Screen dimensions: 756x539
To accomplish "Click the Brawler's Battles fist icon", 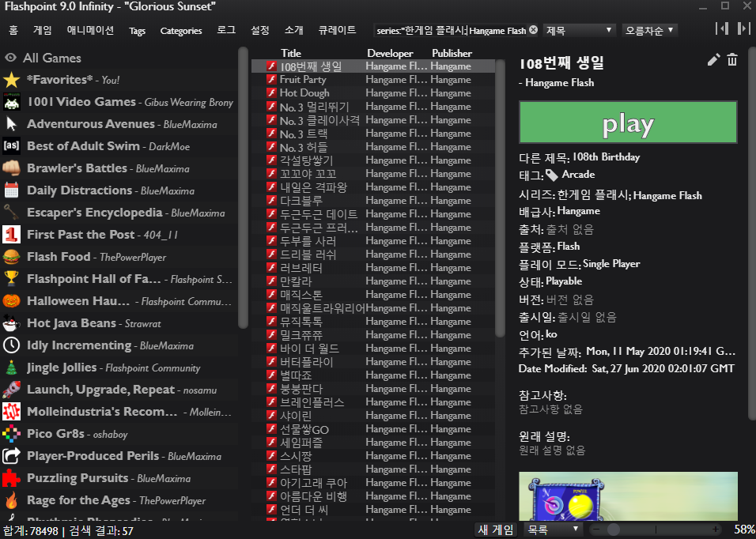I will (x=12, y=168).
